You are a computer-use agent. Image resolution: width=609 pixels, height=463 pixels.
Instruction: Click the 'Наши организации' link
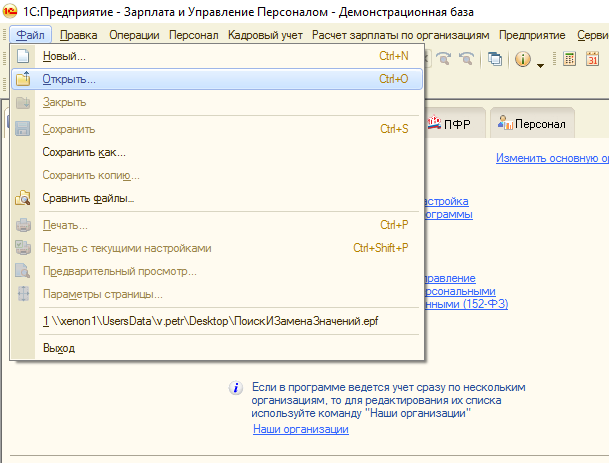point(301,429)
